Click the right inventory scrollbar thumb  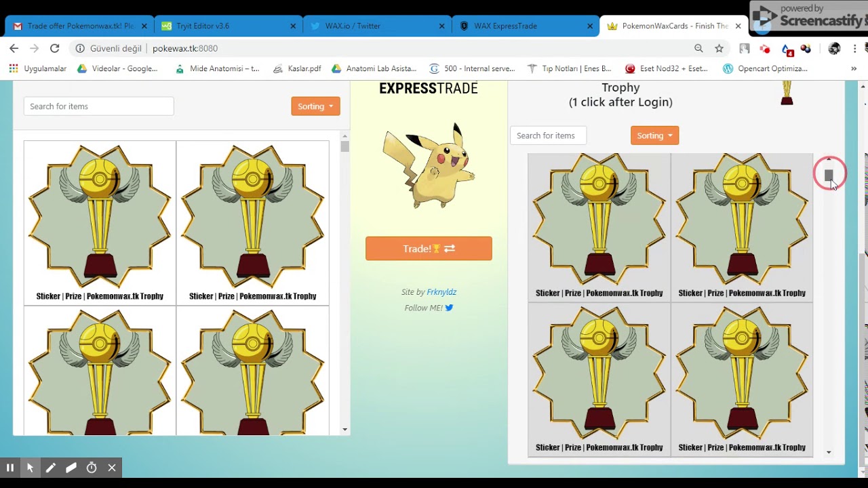829,176
